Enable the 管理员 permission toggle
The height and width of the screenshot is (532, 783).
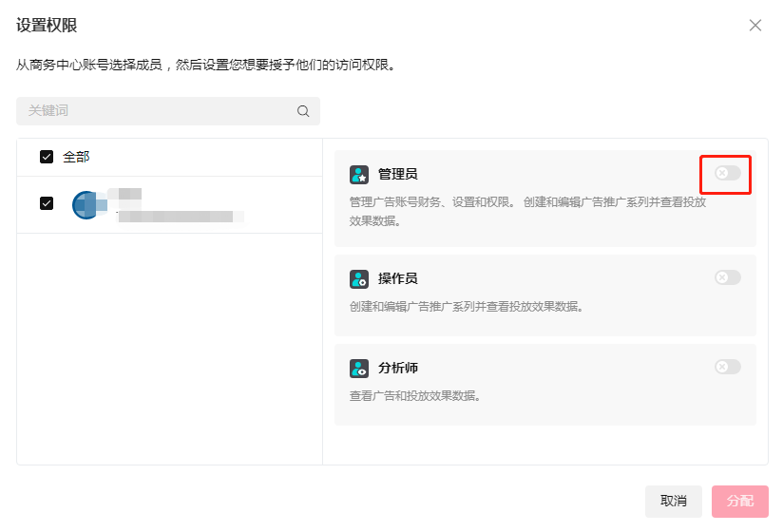[728, 173]
